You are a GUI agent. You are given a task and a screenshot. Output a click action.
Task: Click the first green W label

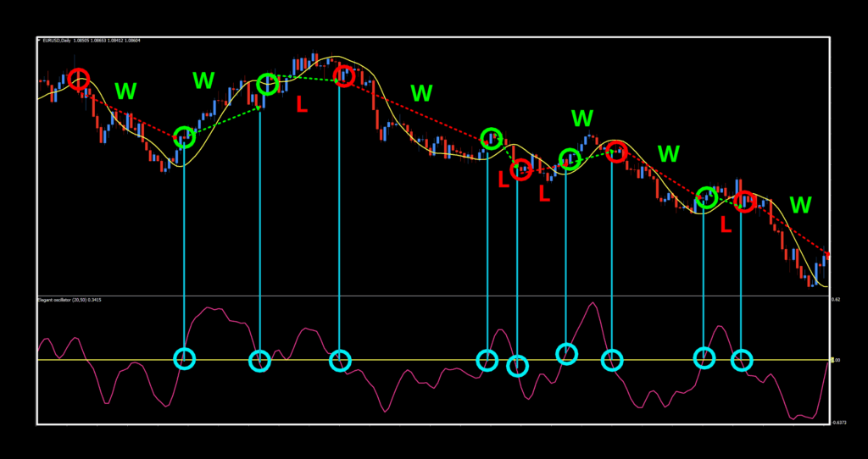tap(125, 91)
